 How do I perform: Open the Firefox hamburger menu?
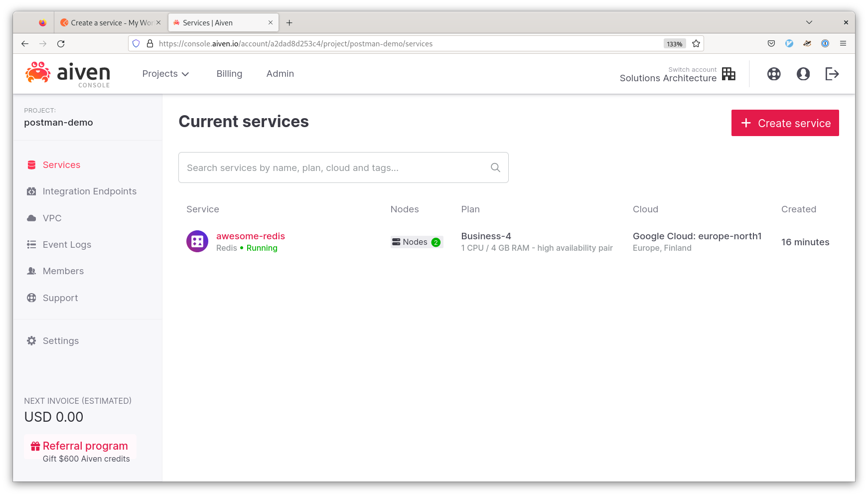point(843,44)
